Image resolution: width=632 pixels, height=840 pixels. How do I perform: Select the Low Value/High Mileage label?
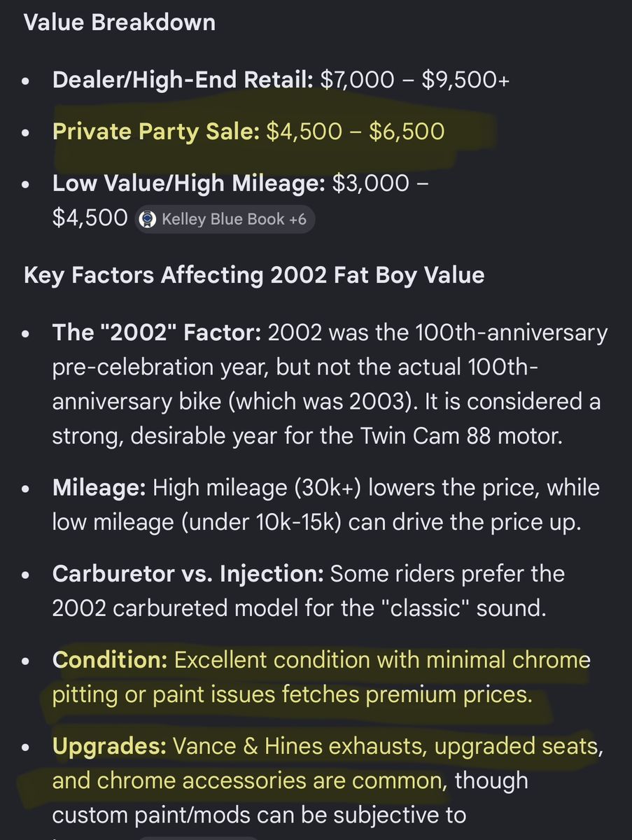(x=188, y=183)
